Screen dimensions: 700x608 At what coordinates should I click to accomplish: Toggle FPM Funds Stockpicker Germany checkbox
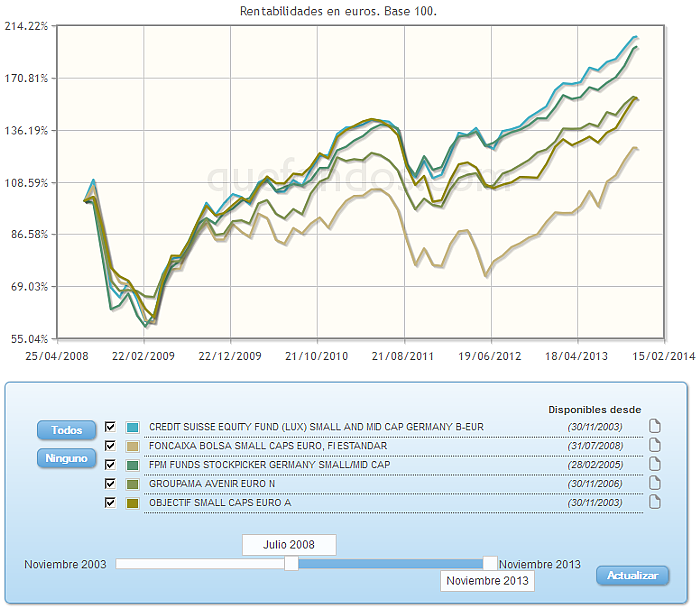pos(110,465)
